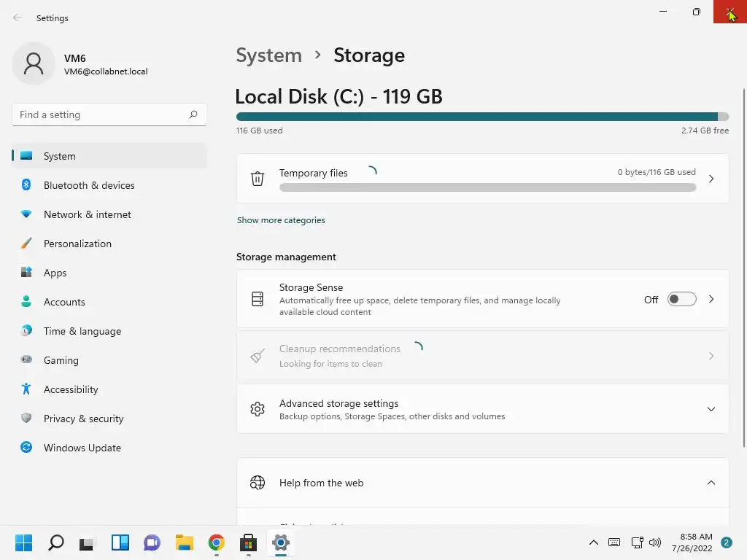Screen dimensions: 747x560
Task: Click the Find a setting search box
Action: 102,114
